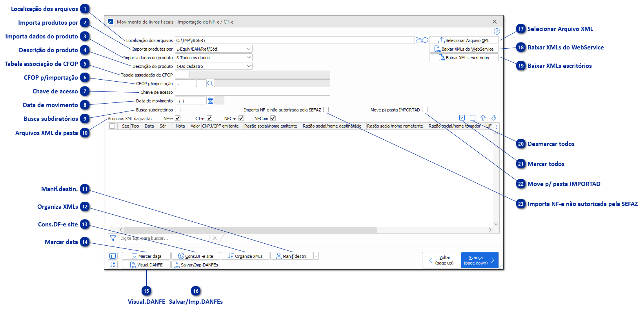
Task: Click the window title bar app icon
Action: (111, 22)
